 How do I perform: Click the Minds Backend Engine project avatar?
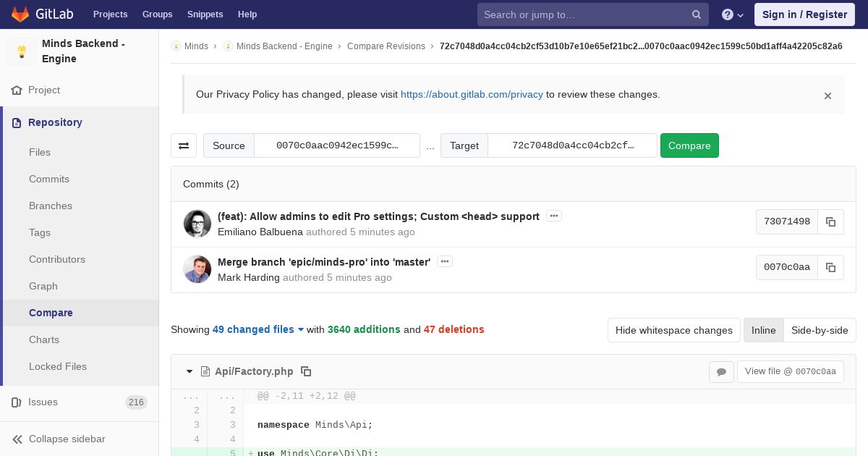[22, 51]
